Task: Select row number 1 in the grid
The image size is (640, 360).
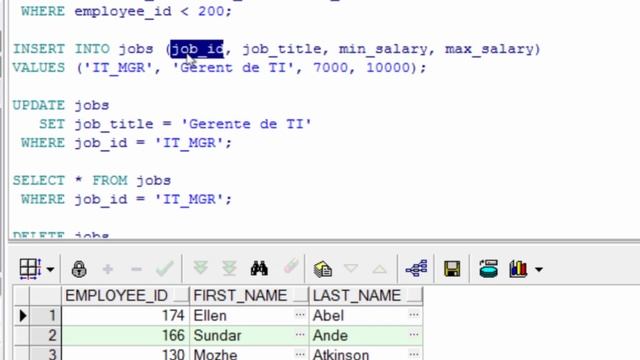Action: pos(46,316)
